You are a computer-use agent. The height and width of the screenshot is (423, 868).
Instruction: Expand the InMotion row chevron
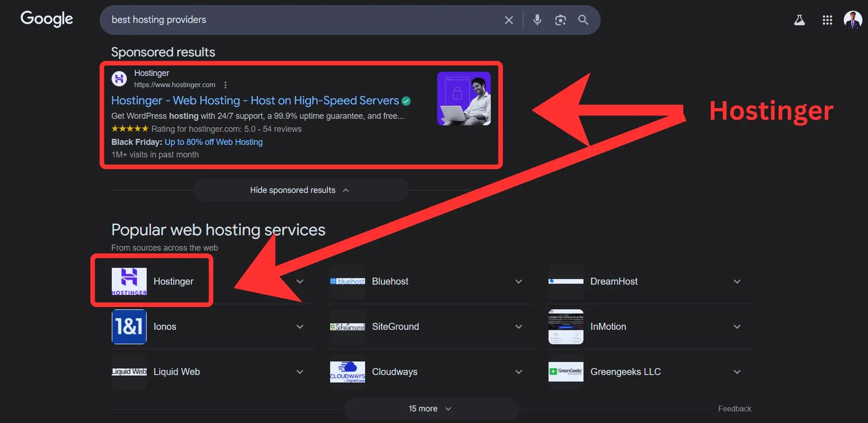(737, 327)
